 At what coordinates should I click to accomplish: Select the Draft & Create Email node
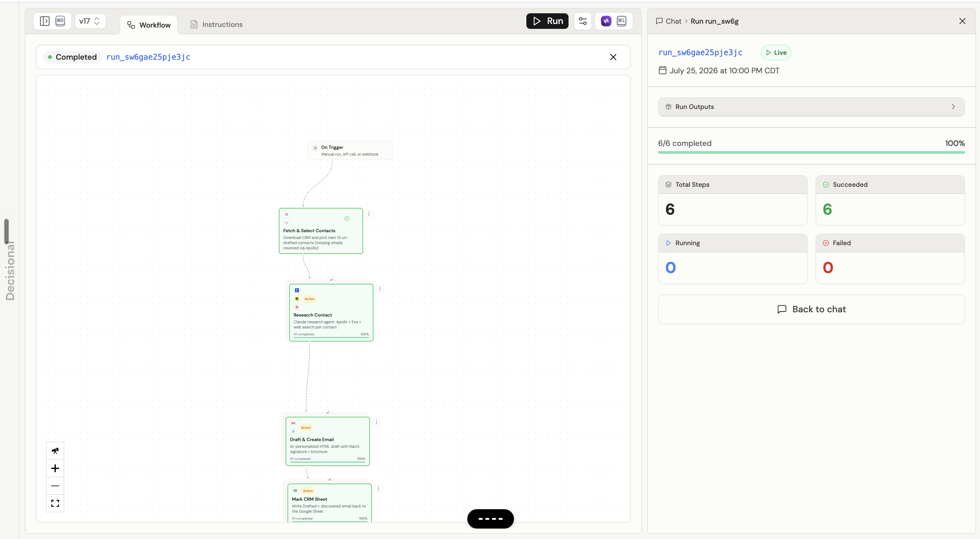click(x=327, y=441)
